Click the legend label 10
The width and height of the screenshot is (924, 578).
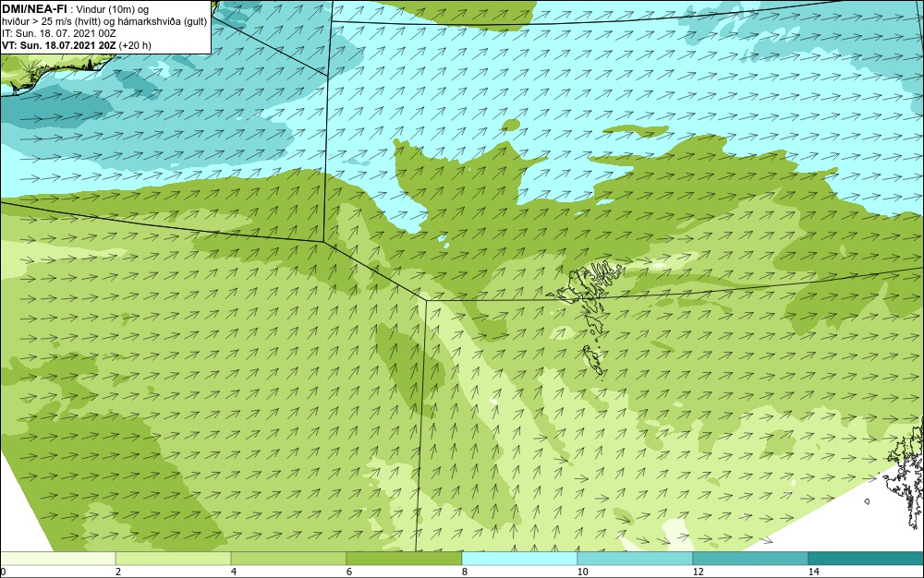(x=582, y=572)
